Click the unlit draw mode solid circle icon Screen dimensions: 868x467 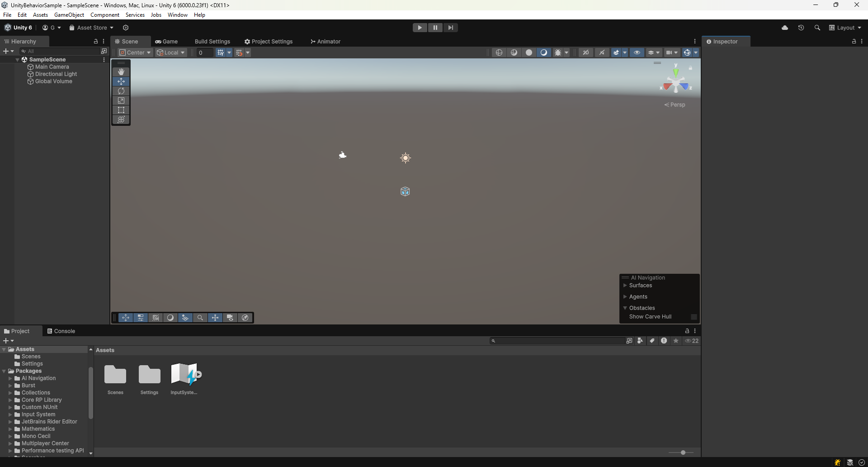529,52
